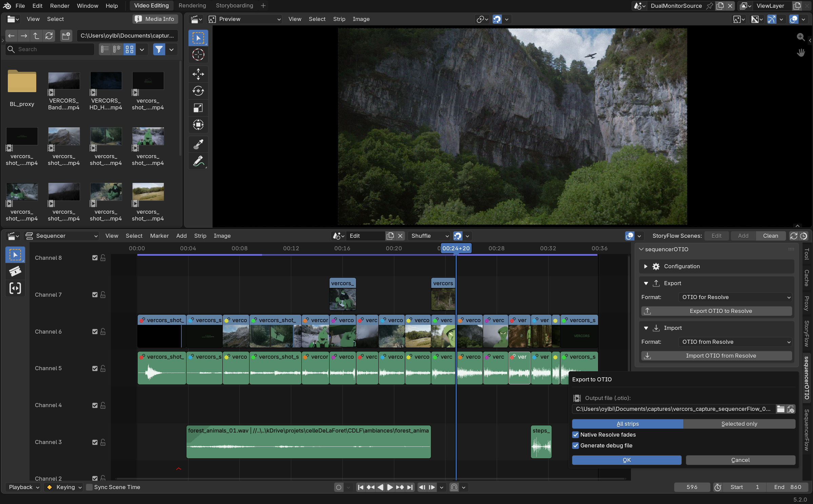813x504 pixels.
Task: Select the Cursor tool in preview toolbar
Action: point(198,55)
